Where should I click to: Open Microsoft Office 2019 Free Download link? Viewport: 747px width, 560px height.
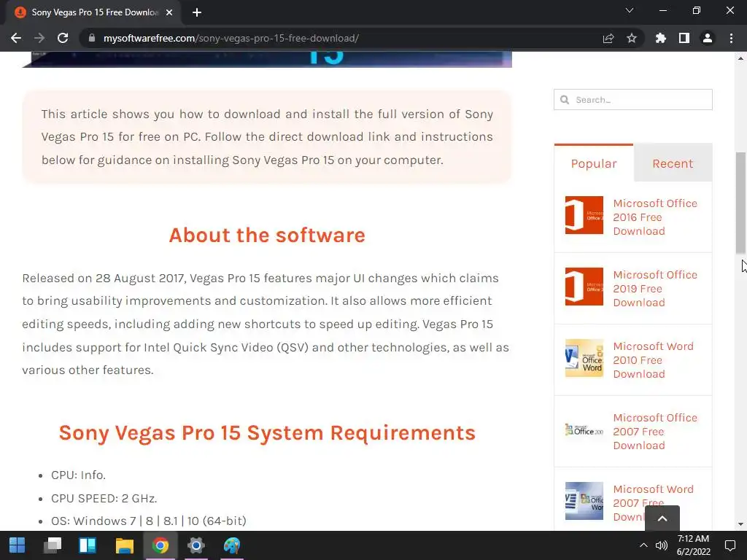tap(655, 289)
